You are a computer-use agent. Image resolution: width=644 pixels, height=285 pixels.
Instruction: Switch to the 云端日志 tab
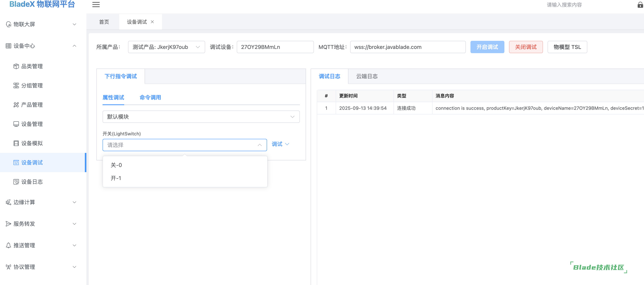click(367, 76)
